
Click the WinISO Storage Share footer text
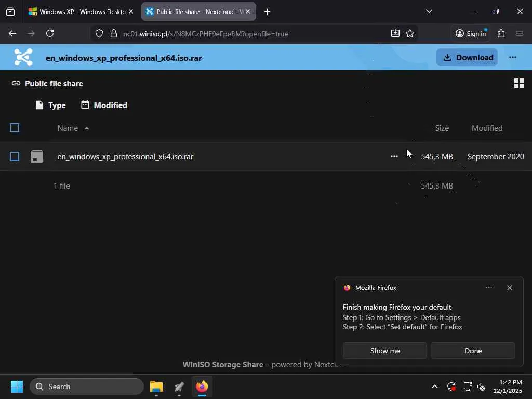pos(223,365)
